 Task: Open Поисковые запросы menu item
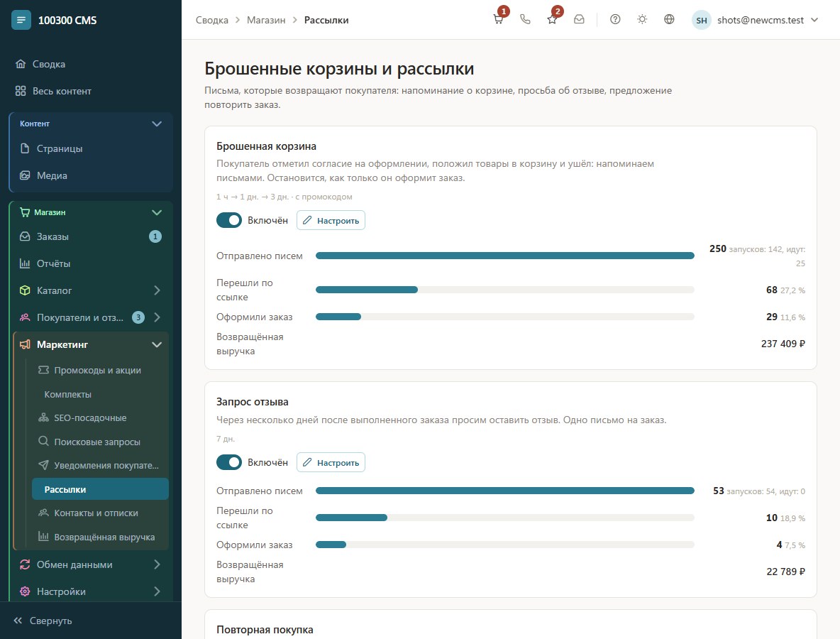[100, 442]
